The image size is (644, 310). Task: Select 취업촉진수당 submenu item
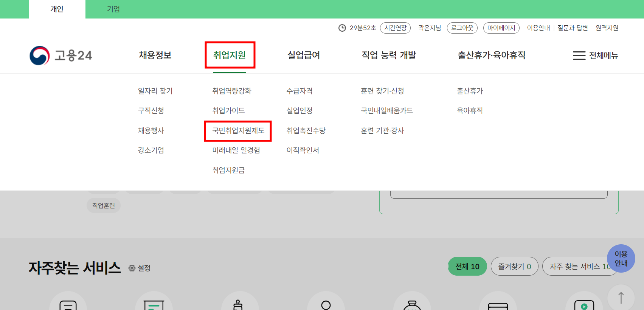tap(306, 131)
